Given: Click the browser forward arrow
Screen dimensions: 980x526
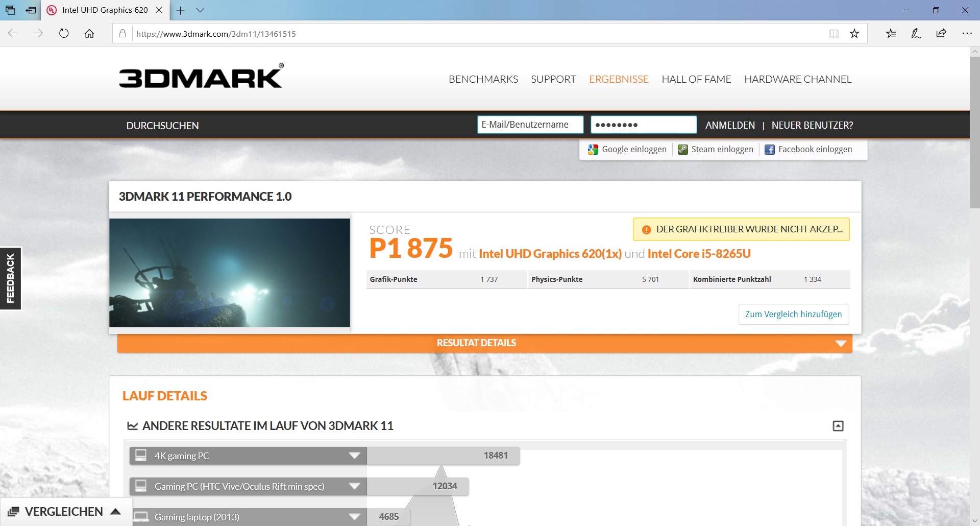Looking at the screenshot, I should [38, 34].
